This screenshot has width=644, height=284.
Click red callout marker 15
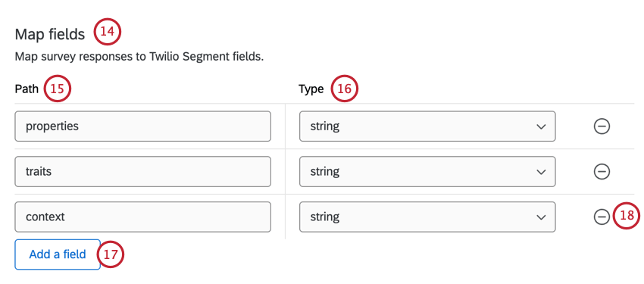(58, 89)
